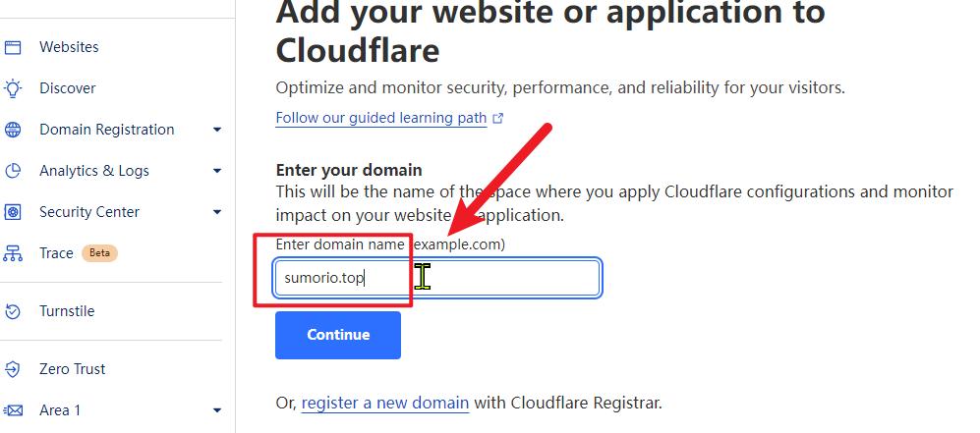Click the Turnstile icon in sidebar
The height and width of the screenshot is (433, 980).
click(x=13, y=311)
